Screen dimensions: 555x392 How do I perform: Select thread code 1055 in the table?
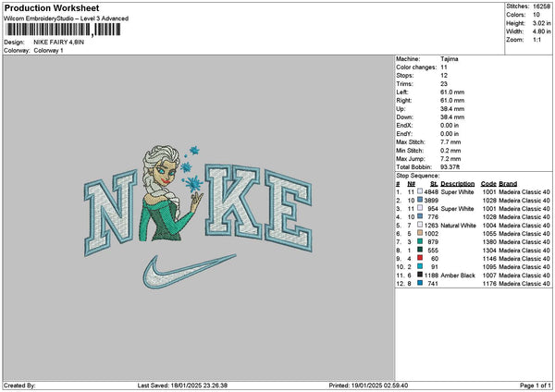point(489,234)
